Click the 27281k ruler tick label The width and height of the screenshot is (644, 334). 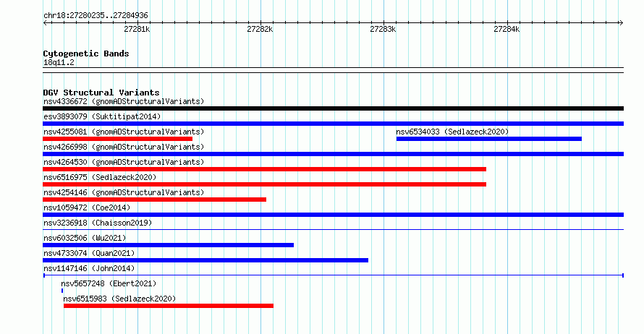click(x=137, y=29)
